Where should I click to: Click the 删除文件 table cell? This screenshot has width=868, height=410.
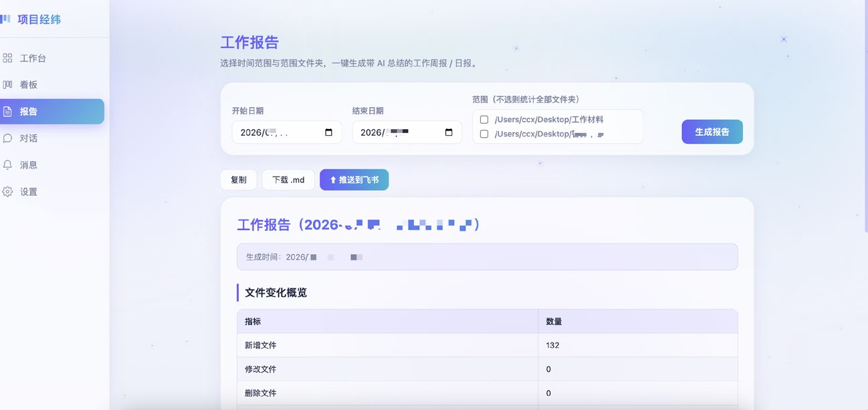[x=387, y=393]
